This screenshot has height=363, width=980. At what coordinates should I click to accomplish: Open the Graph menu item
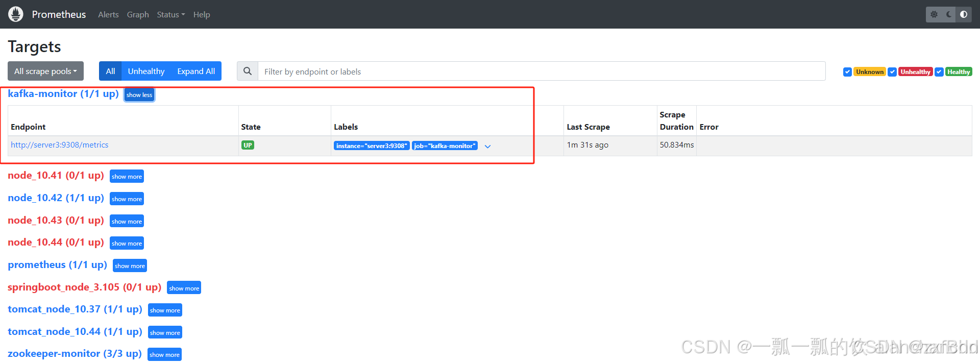click(138, 14)
